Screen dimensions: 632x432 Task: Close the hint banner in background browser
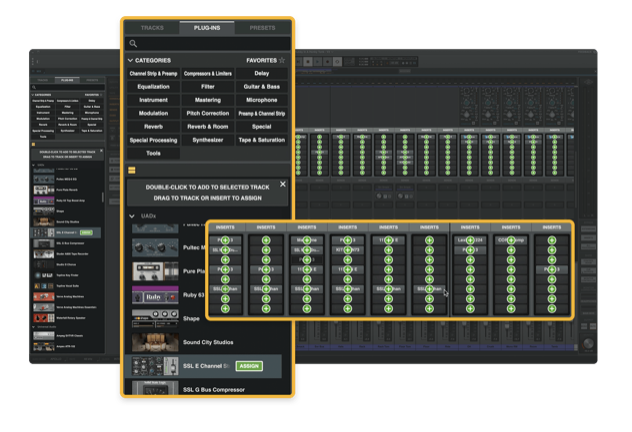tap(101, 151)
